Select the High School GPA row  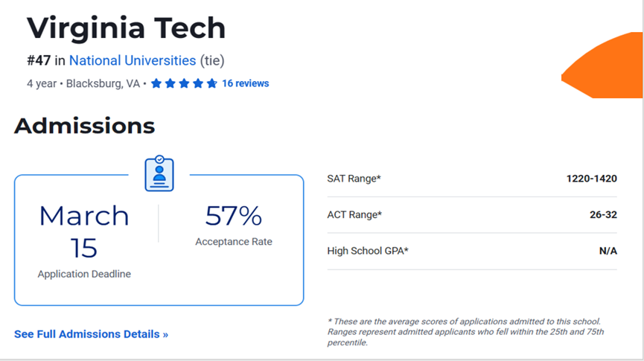pos(472,251)
